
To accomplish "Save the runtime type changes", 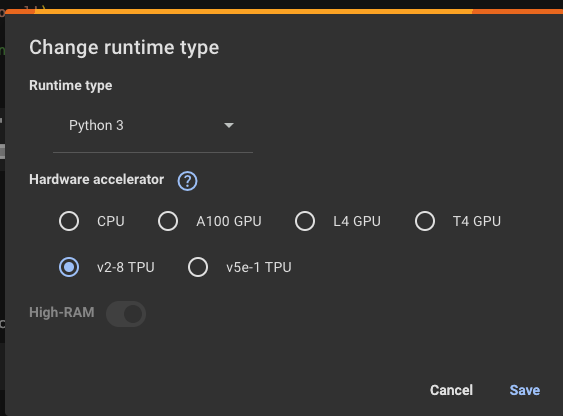I will (x=525, y=390).
